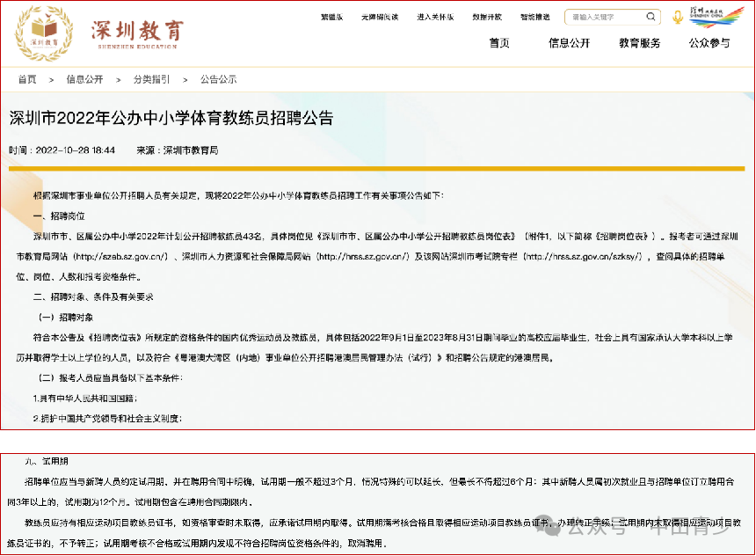The height and width of the screenshot is (556, 756).
Task: Click the source text 来源：深圳市教育局
Action: 178,150
